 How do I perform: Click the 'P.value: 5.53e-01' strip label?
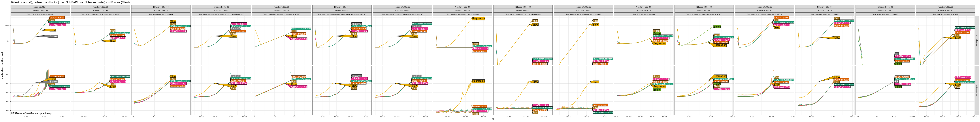click(x=644, y=11)
